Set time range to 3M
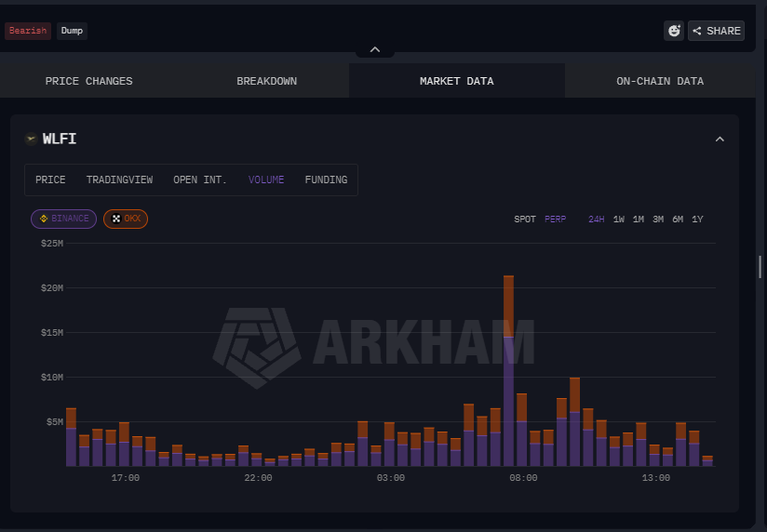This screenshot has height=532, width=767. tap(658, 219)
